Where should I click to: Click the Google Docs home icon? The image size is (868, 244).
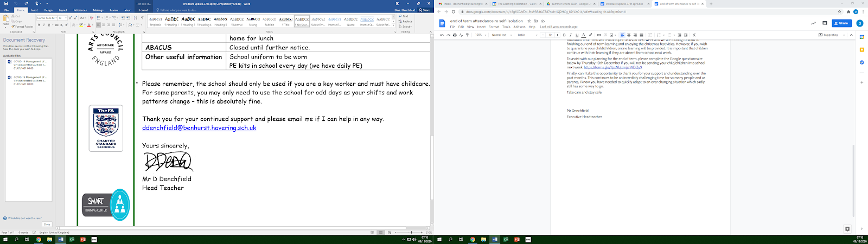tap(442, 23)
